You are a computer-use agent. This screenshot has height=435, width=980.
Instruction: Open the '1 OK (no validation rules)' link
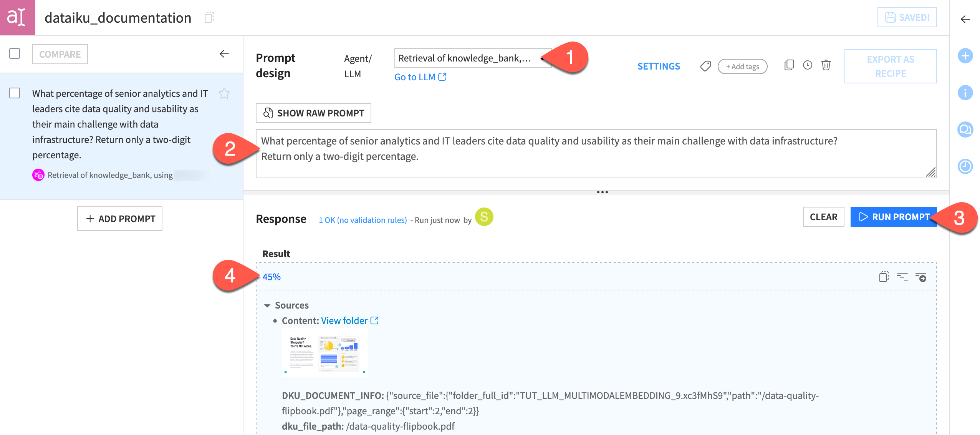[363, 220]
